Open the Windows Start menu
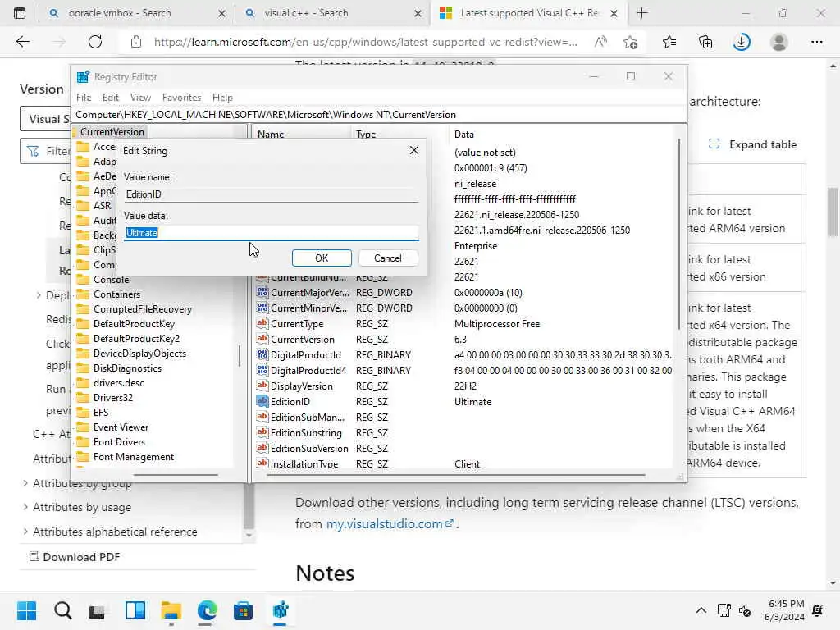Viewport: 840px width, 630px height. click(26, 610)
